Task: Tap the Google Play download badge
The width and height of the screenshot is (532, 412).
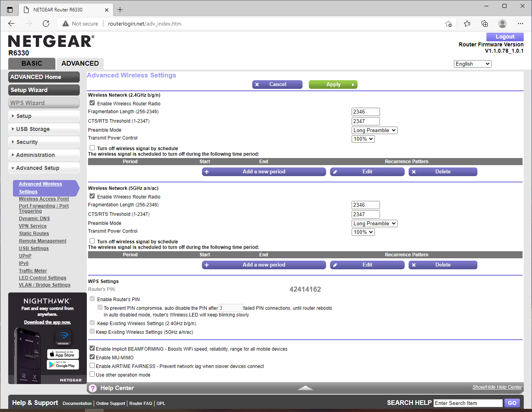Action: [x=63, y=365]
